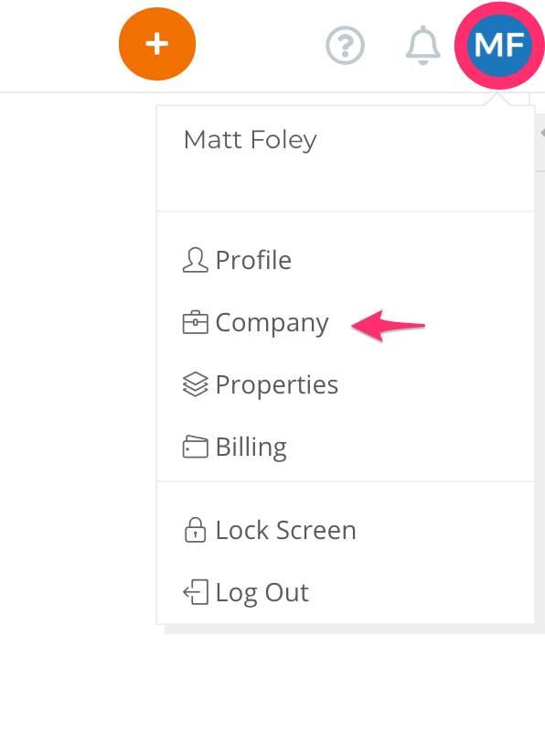Click the blank area below Matt Foley
Viewport: 545px width, 756px height.
click(346, 185)
